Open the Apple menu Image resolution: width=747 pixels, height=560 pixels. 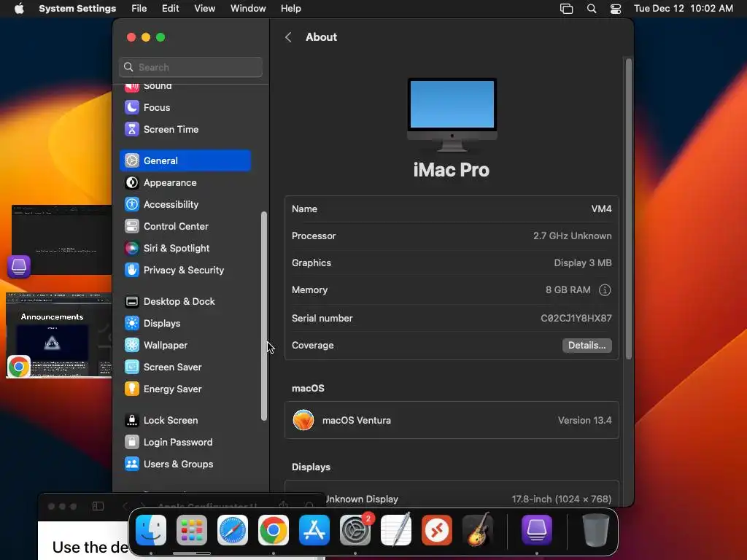(19, 9)
